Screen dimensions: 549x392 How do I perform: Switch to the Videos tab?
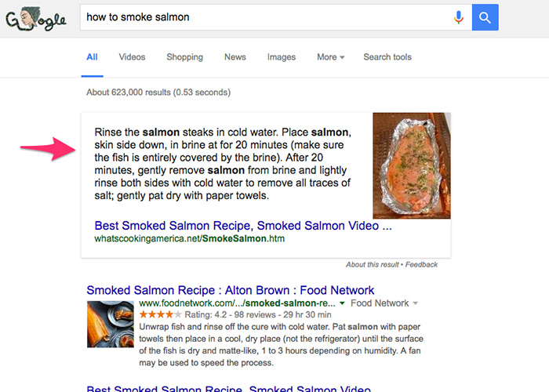(x=132, y=57)
